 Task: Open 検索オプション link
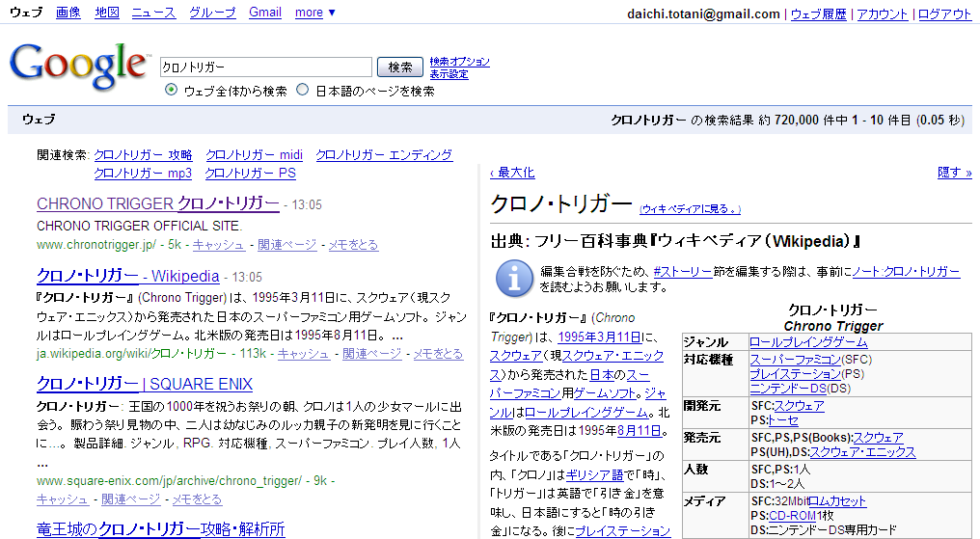coord(459,61)
